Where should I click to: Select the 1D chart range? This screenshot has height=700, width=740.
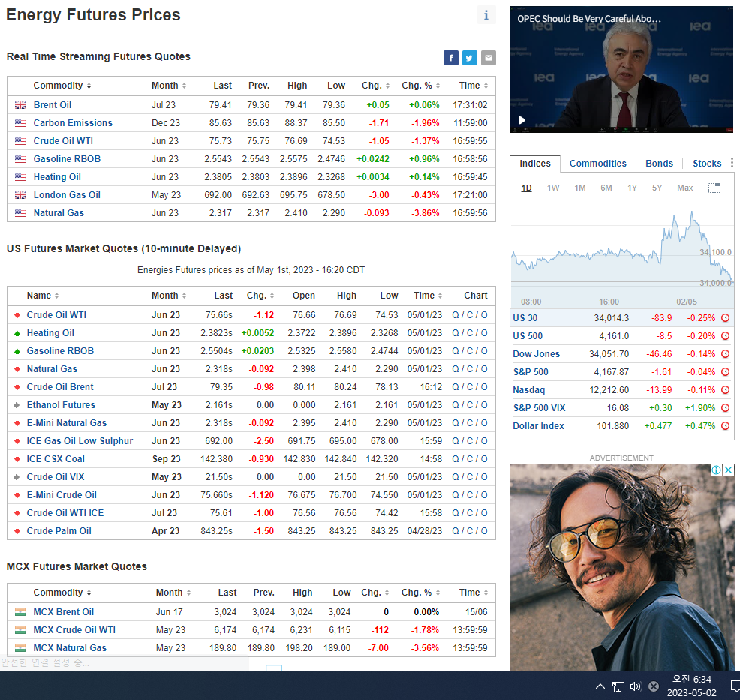click(x=526, y=188)
